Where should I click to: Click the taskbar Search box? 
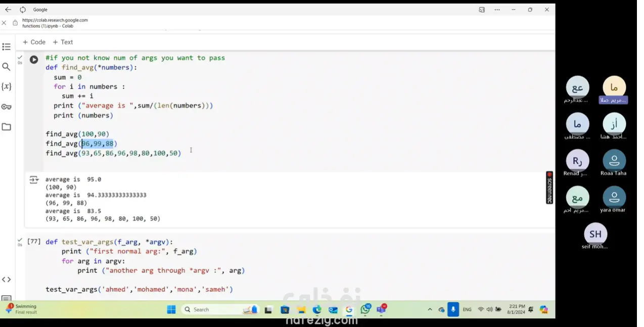click(220, 309)
